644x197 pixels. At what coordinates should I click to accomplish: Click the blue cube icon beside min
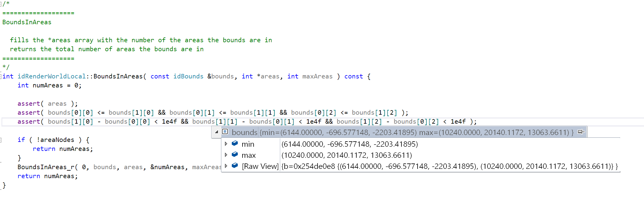235,143
